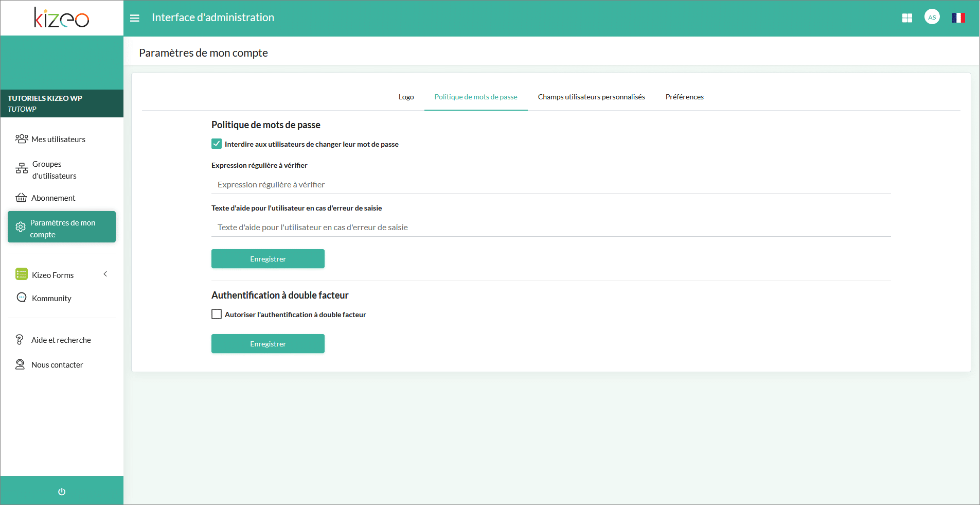Click the Mes utilisateurs people icon
This screenshot has height=505, width=980.
22,139
